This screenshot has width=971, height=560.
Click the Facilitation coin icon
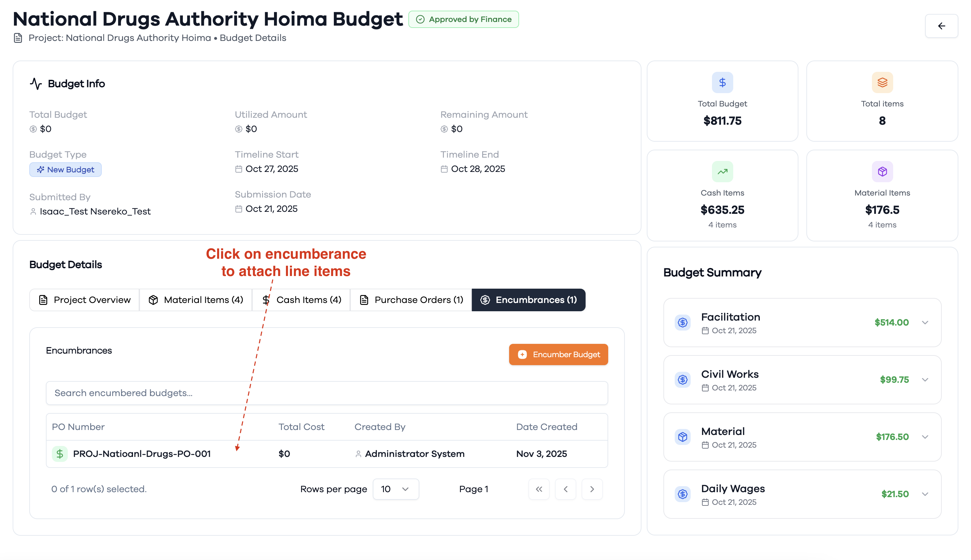[682, 322]
